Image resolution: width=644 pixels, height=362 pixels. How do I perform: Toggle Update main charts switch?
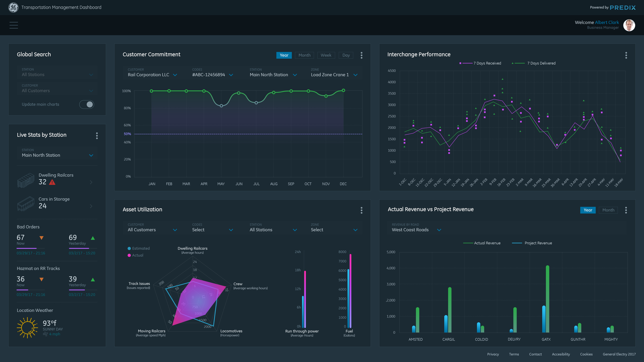pos(87,104)
